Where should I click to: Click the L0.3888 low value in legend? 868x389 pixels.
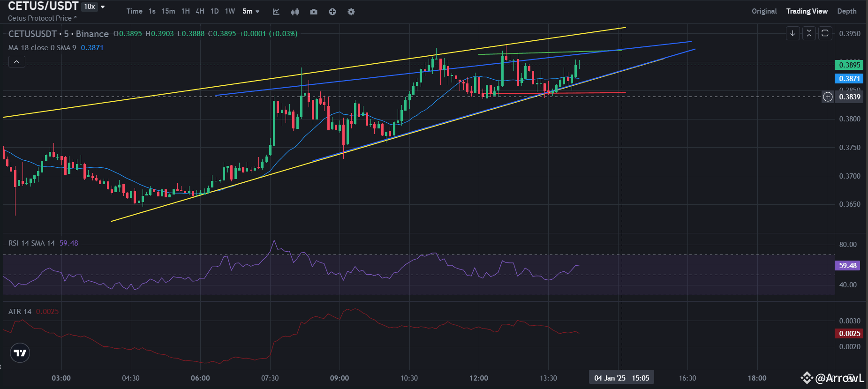click(191, 34)
